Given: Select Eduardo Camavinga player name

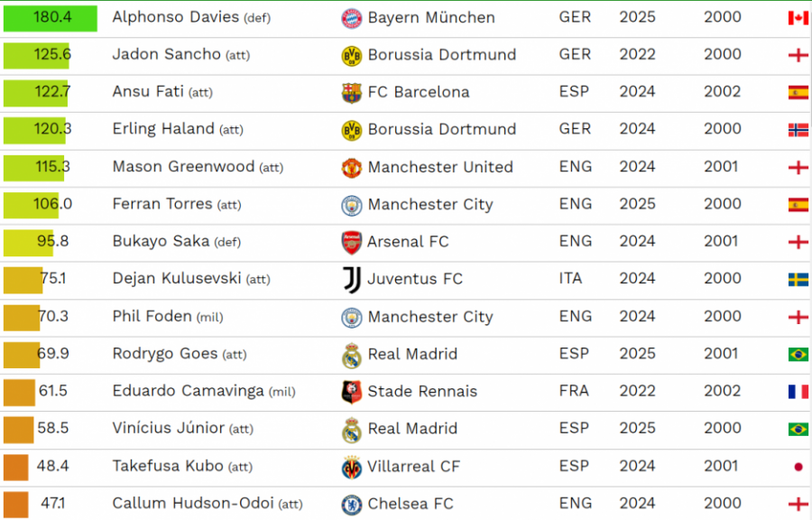Looking at the screenshot, I should click(188, 391).
